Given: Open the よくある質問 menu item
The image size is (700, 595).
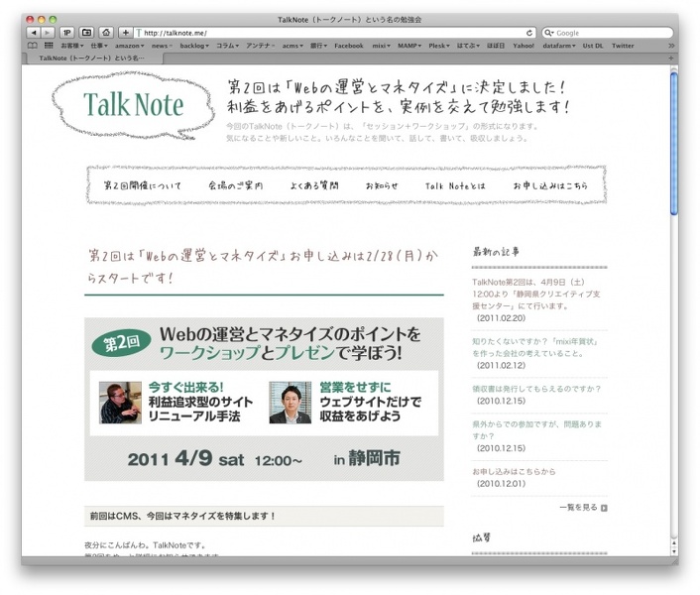Looking at the screenshot, I should [314, 185].
